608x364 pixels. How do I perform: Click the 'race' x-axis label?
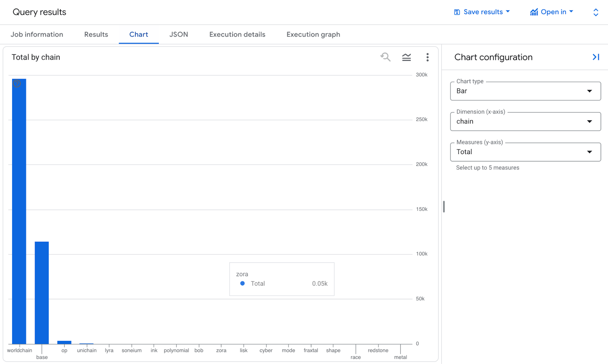tap(356, 357)
